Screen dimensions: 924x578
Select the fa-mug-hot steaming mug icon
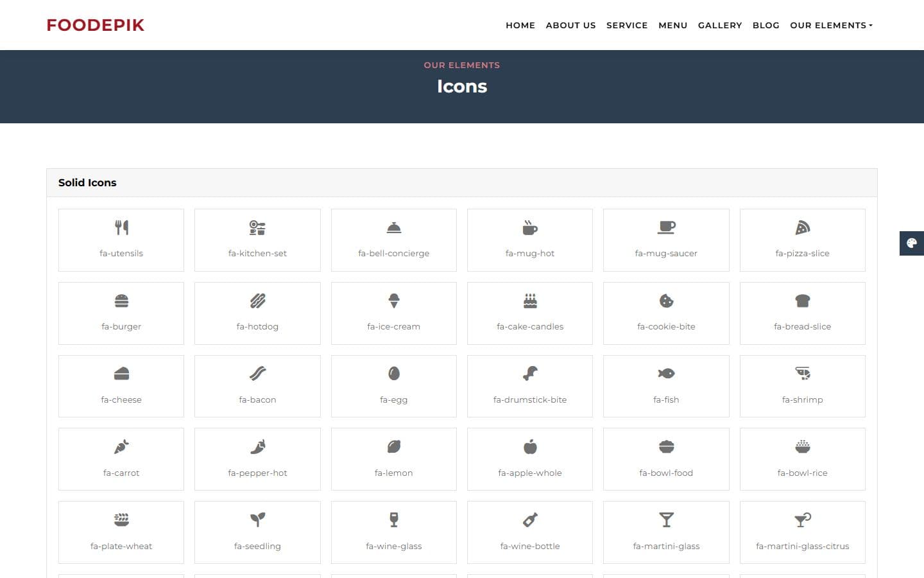pos(530,227)
